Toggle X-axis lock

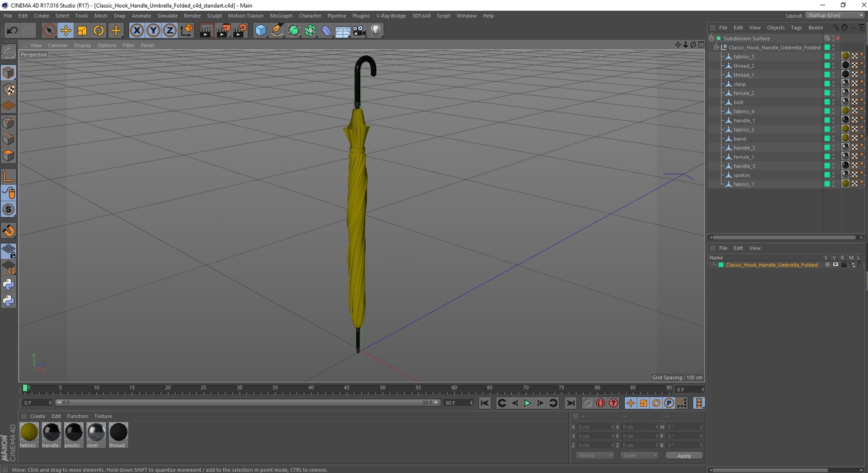pos(137,30)
